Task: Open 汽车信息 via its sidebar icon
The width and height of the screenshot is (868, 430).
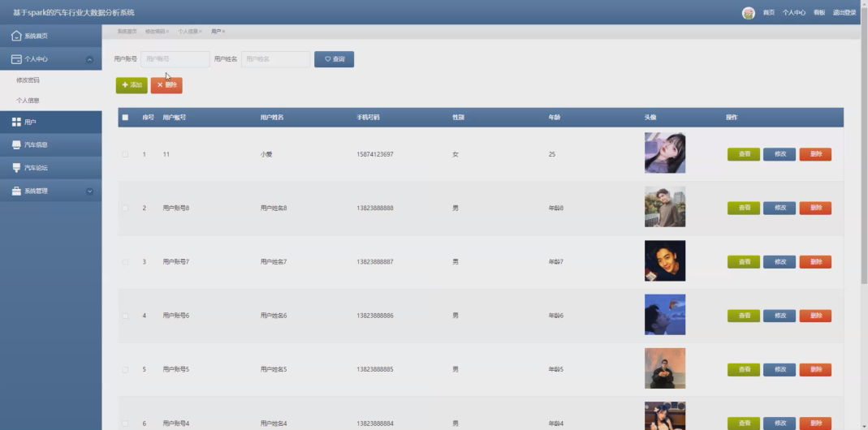Action: [x=16, y=145]
